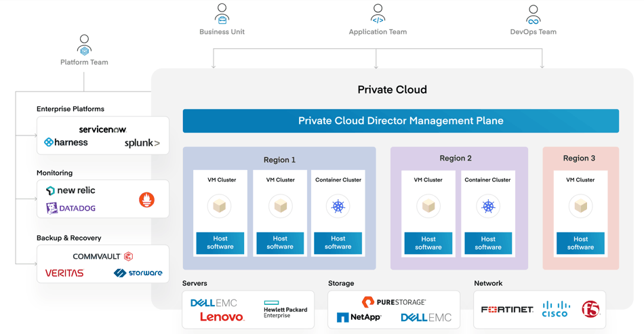Select the ServiceNow logo
Viewport: 644px width, 334px height.
[x=102, y=129]
